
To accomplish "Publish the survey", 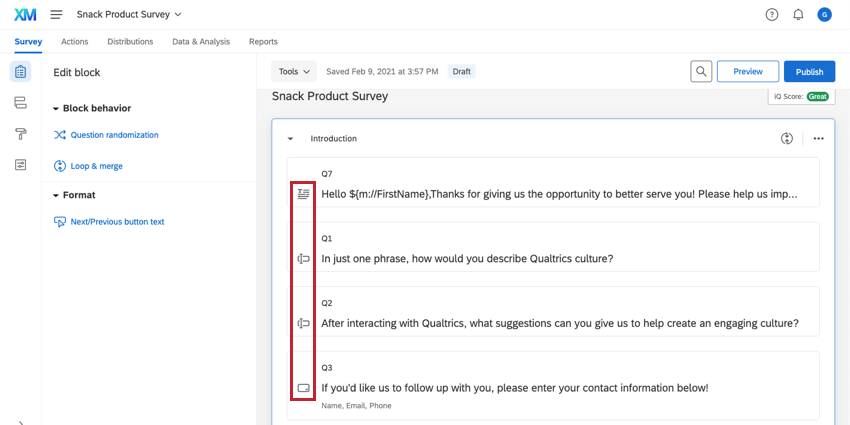I will 809,72.
